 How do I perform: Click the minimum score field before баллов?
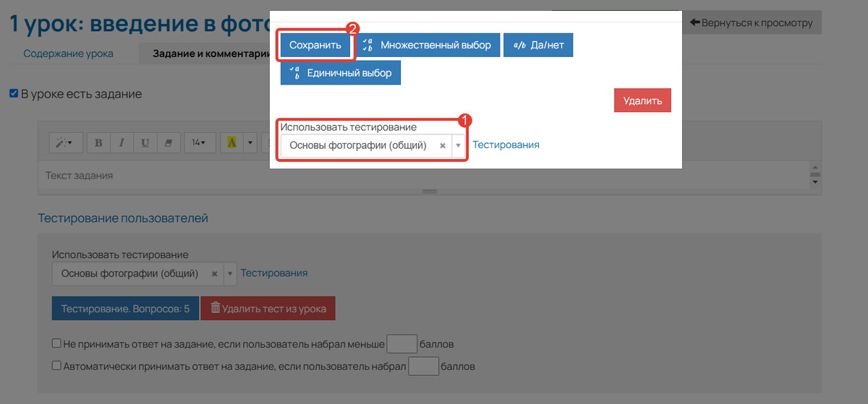(402, 343)
